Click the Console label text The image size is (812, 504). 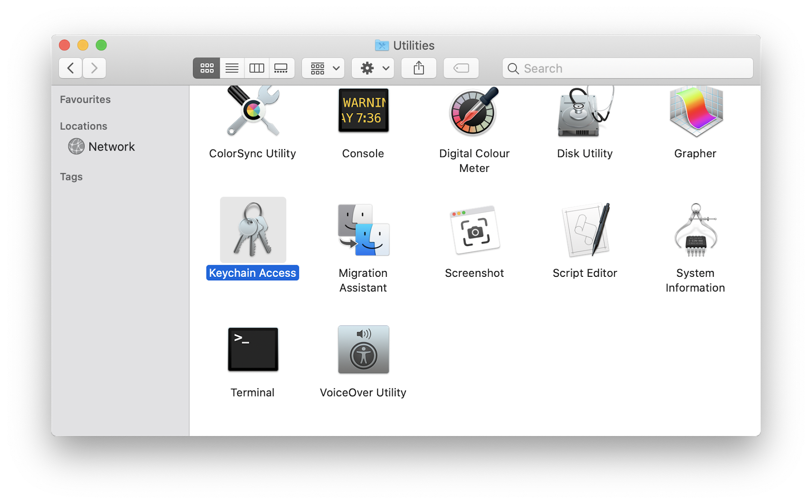pyautogui.click(x=363, y=153)
